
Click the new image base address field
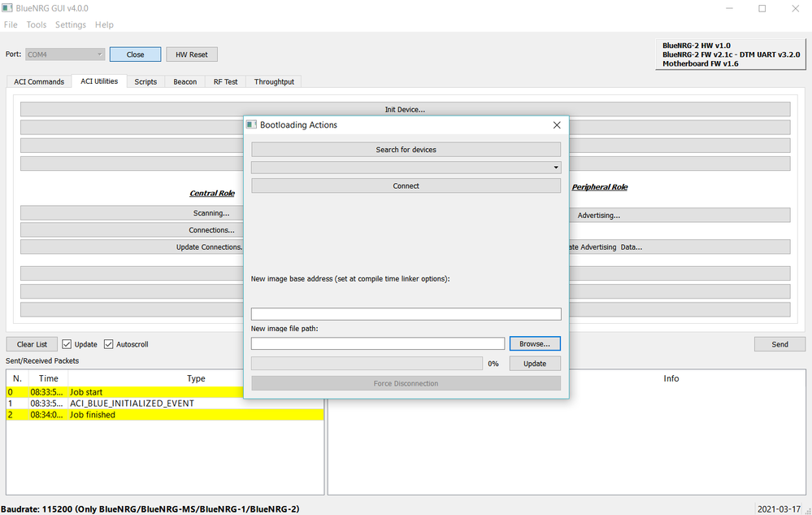click(406, 314)
